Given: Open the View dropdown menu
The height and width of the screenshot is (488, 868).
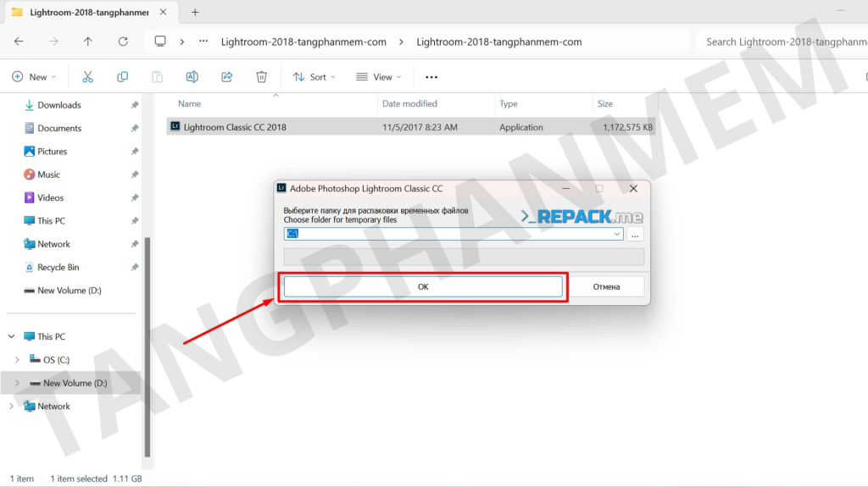Looking at the screenshot, I should click(379, 77).
